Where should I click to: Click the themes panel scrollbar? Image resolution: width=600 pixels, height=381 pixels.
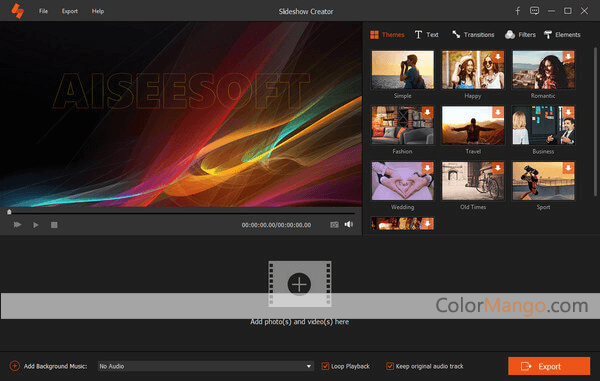(595, 122)
